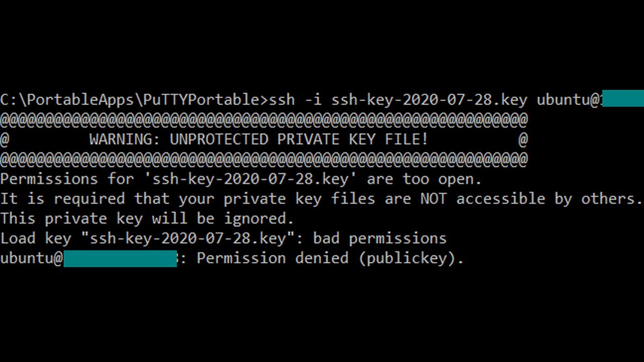Click the words "are too open."
Screen dimensions: 644x362
[424, 179]
